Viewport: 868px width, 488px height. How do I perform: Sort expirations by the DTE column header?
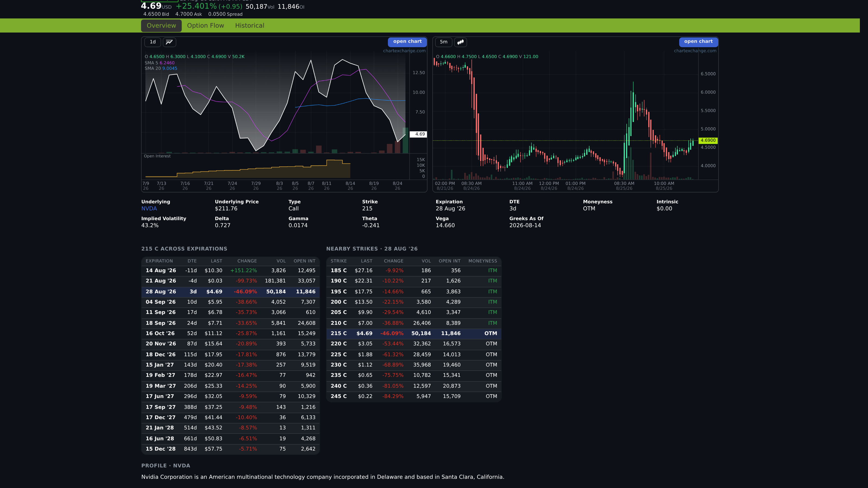pos(192,261)
